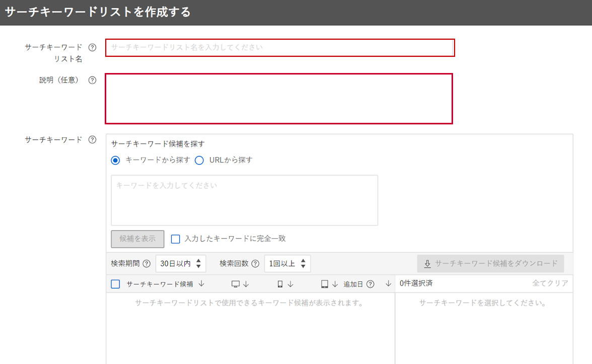
Task: Click the help icon next to 説明（任意）
Action: pyautogui.click(x=92, y=80)
